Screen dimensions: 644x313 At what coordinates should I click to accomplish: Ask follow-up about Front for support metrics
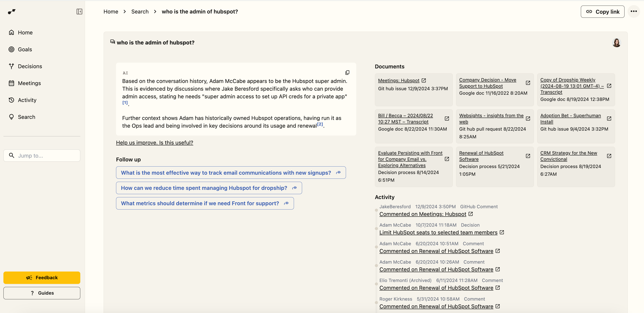click(205, 203)
